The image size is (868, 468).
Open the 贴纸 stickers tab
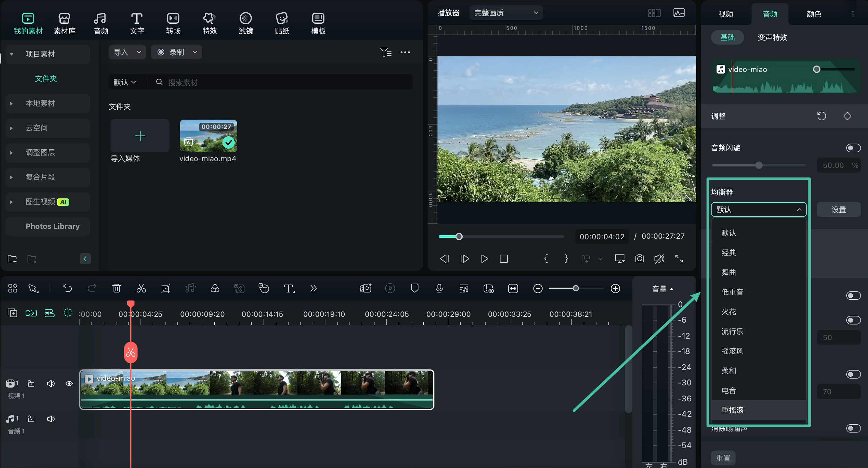pos(282,24)
